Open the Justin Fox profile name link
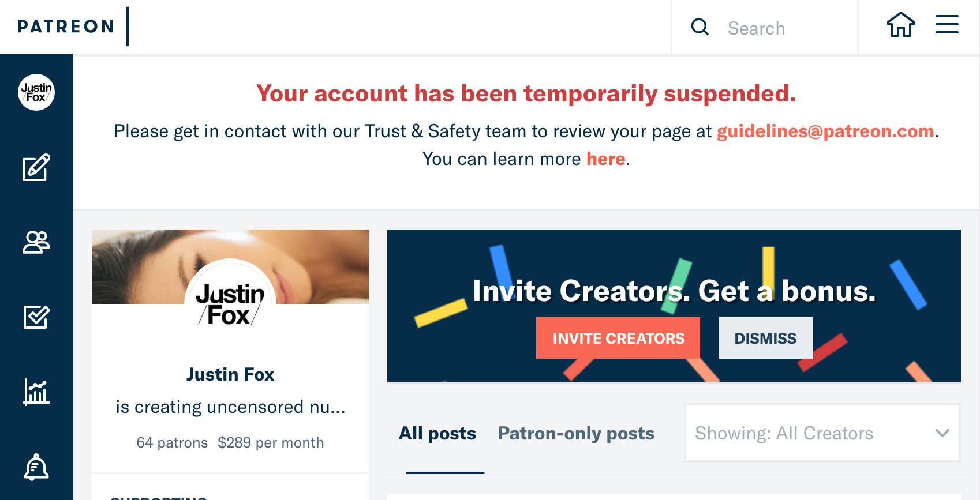The height and width of the screenshot is (500, 980). [x=230, y=374]
